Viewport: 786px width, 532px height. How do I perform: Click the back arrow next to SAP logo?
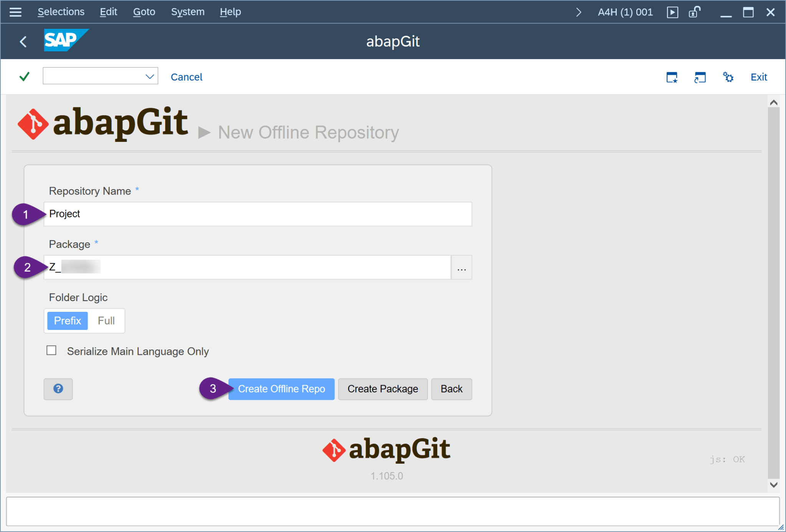[23, 41]
